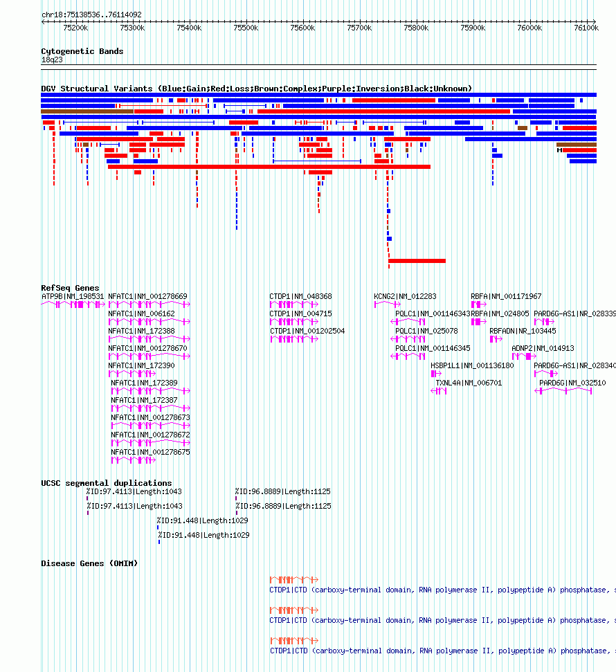
Task: Select PQLC1|NM_025078 transcript label
Action: [426, 331]
